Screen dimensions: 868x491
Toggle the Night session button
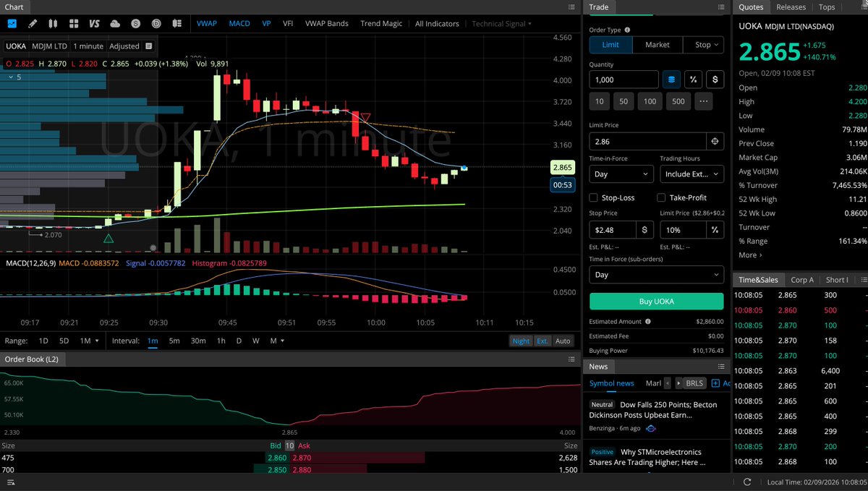coord(521,341)
